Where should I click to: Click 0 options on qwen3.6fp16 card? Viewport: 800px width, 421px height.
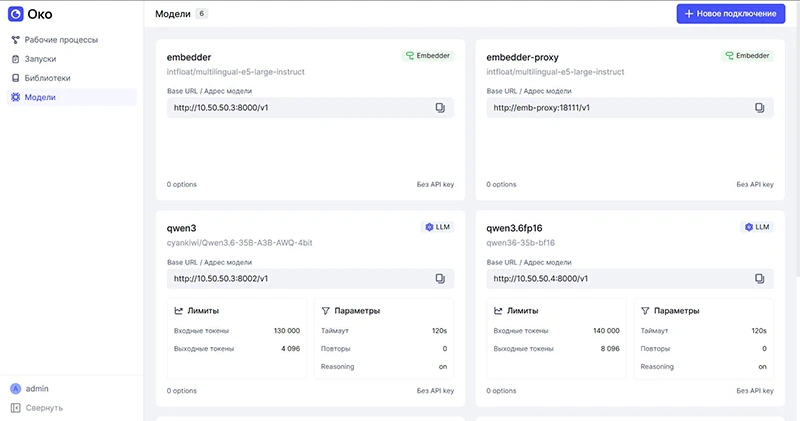pyautogui.click(x=501, y=391)
